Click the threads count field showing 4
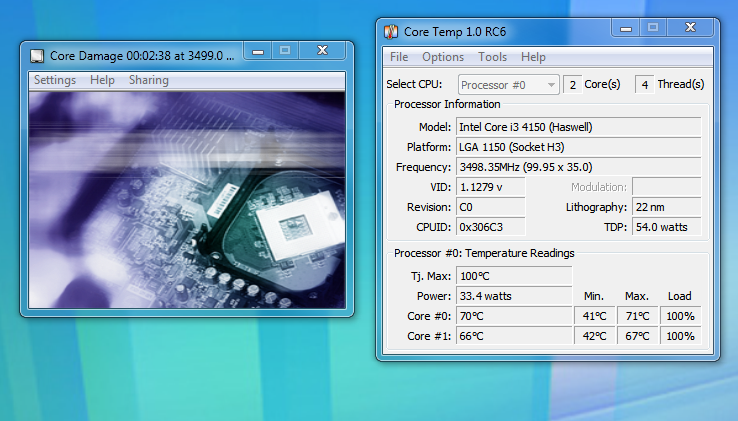 644,85
